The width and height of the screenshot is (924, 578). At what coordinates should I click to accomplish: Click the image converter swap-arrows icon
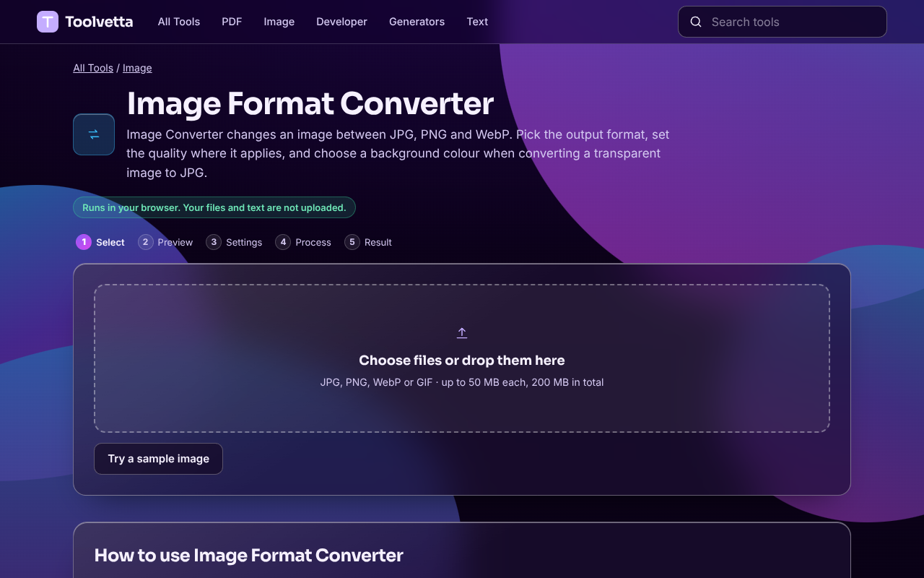point(94,134)
